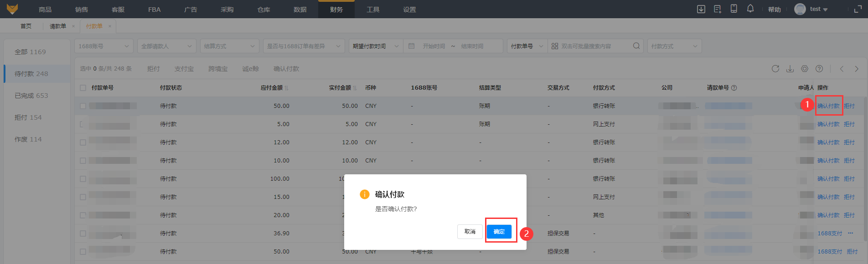Toggle fullscreen expand icon
868x264 pixels.
coord(858,9)
